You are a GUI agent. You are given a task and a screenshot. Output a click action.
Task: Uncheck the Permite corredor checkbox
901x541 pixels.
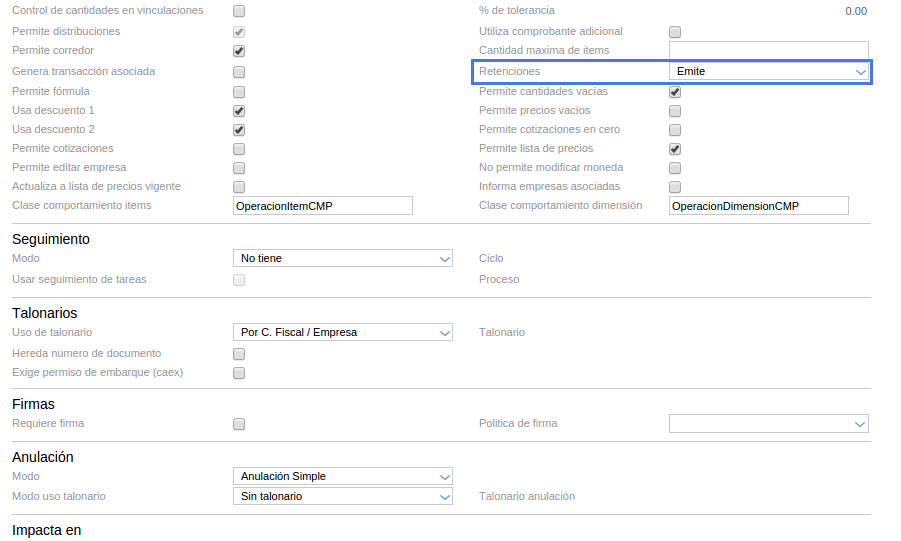(x=239, y=51)
